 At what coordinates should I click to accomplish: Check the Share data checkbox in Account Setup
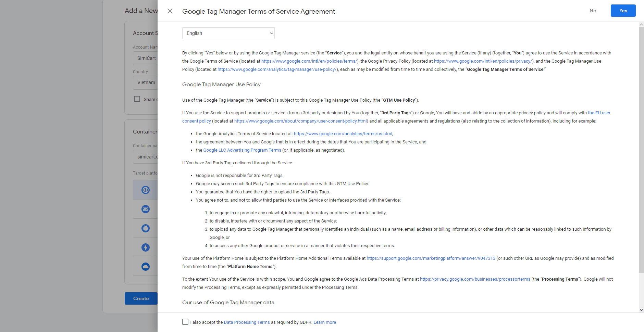tap(137, 99)
